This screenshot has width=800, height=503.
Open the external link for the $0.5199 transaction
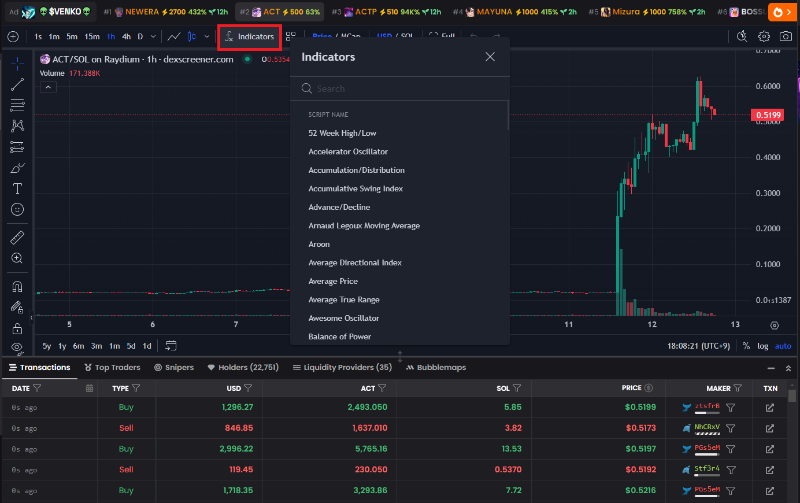(x=770, y=408)
